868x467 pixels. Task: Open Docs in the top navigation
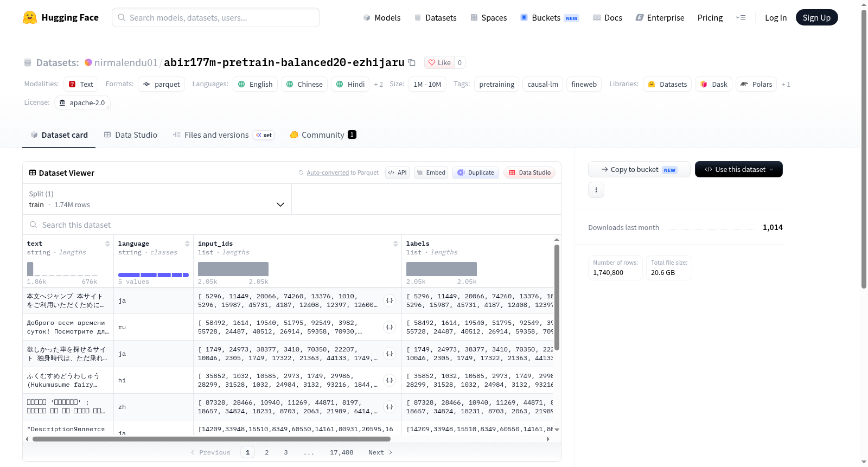[x=608, y=17]
